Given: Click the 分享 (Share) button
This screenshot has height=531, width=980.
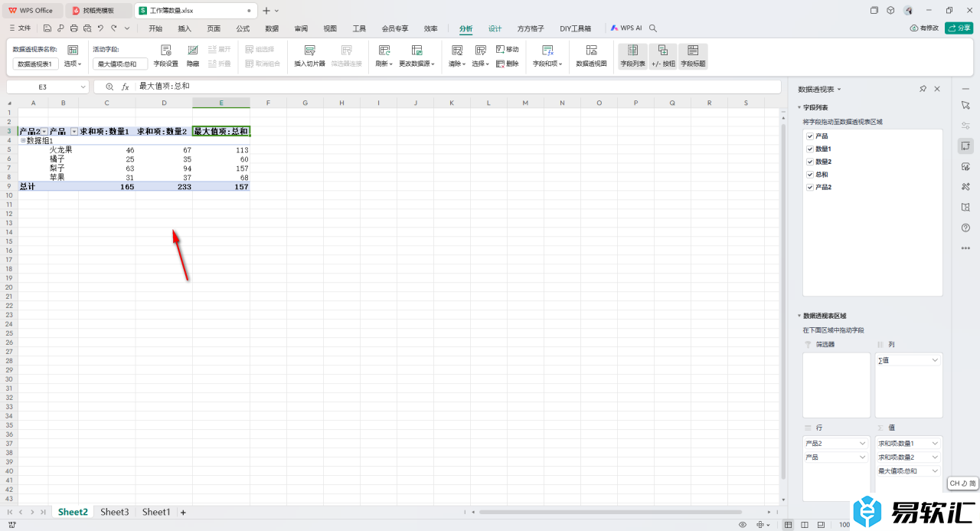Looking at the screenshot, I should 959,28.
